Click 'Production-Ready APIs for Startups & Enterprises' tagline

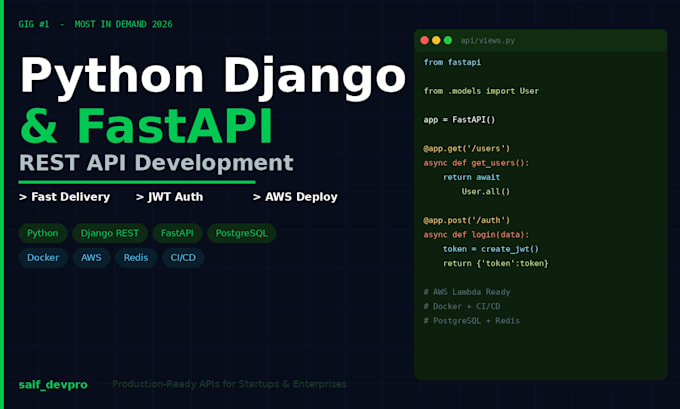(229, 384)
